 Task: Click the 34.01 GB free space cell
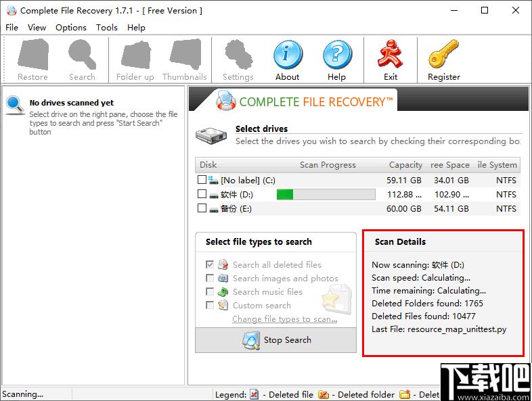click(451, 181)
